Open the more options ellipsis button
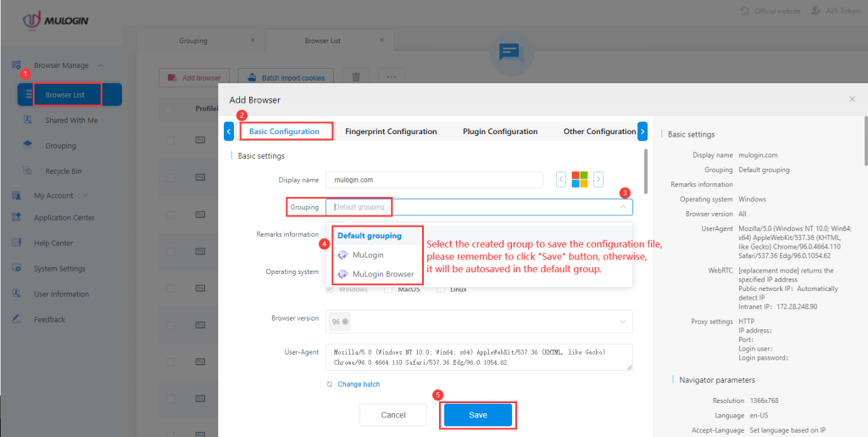Viewport: 868px width, 437px height. point(392,77)
